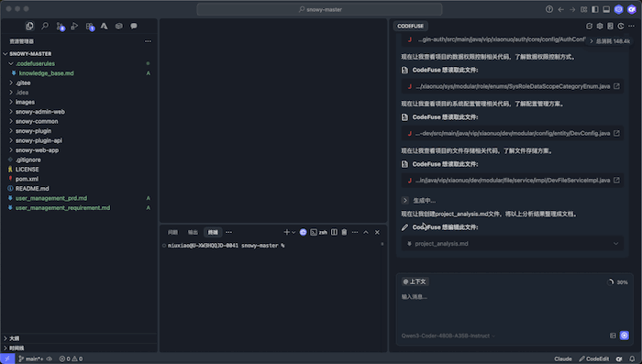642x364 pixels.
Task: Expand the project_analysis.md file card chevron
Action: pos(615,244)
